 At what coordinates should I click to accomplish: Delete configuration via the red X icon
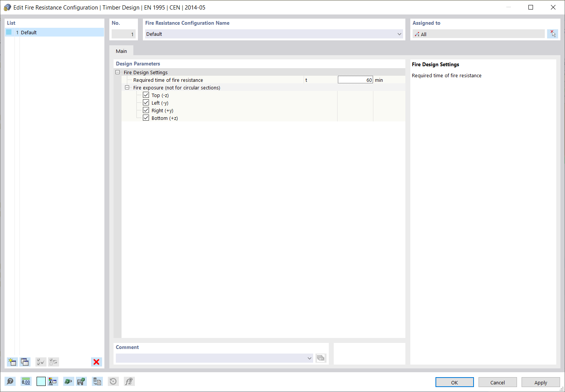click(96, 362)
